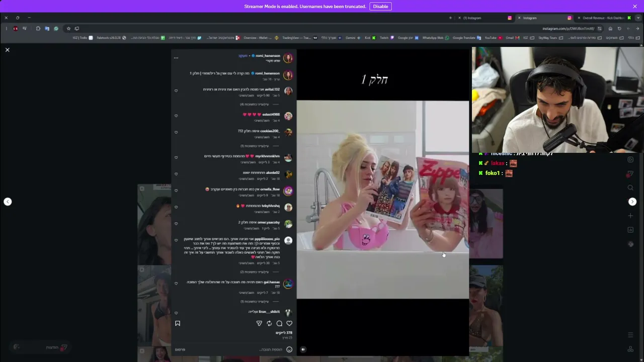Open the gal.hassas username link
Screen dimensions: 644x362
[x=272, y=282]
